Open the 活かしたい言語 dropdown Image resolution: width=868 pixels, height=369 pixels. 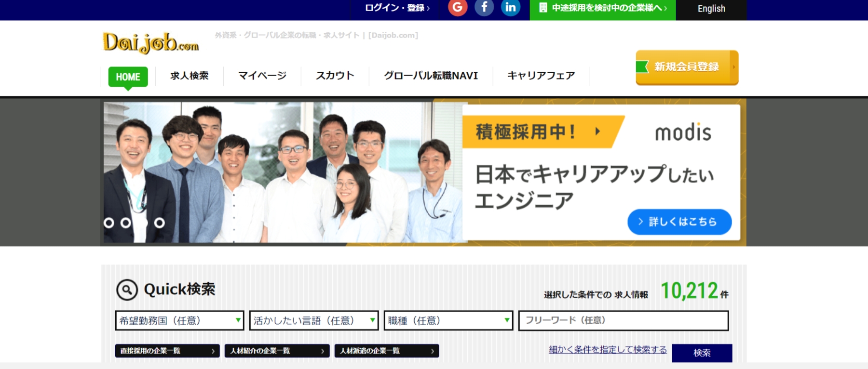313,320
